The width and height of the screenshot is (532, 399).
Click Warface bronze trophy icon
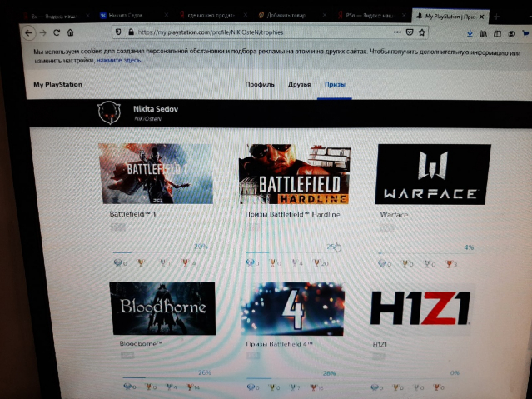pyautogui.click(x=450, y=264)
